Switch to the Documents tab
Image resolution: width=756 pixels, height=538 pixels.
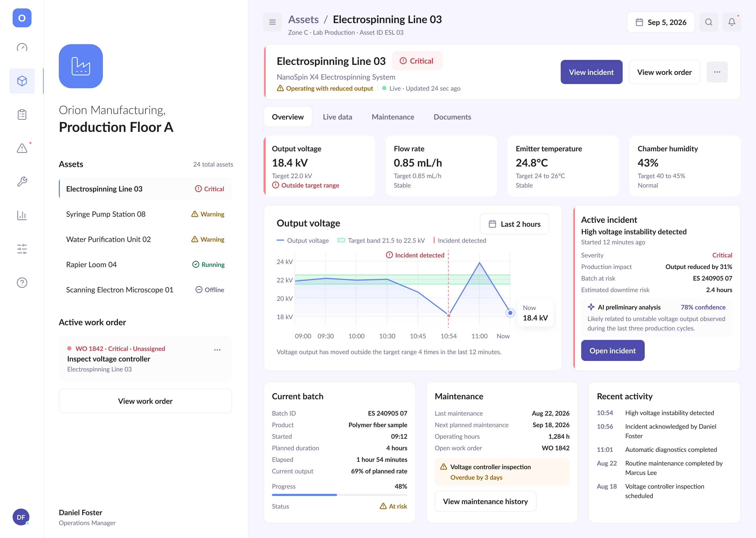point(452,117)
